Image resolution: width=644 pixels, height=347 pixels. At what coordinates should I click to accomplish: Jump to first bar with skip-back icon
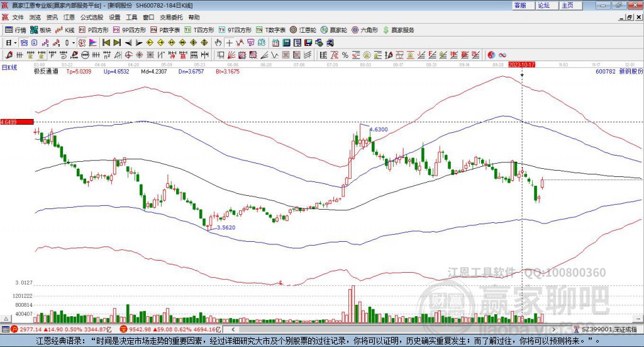pyautogui.click(x=106, y=43)
